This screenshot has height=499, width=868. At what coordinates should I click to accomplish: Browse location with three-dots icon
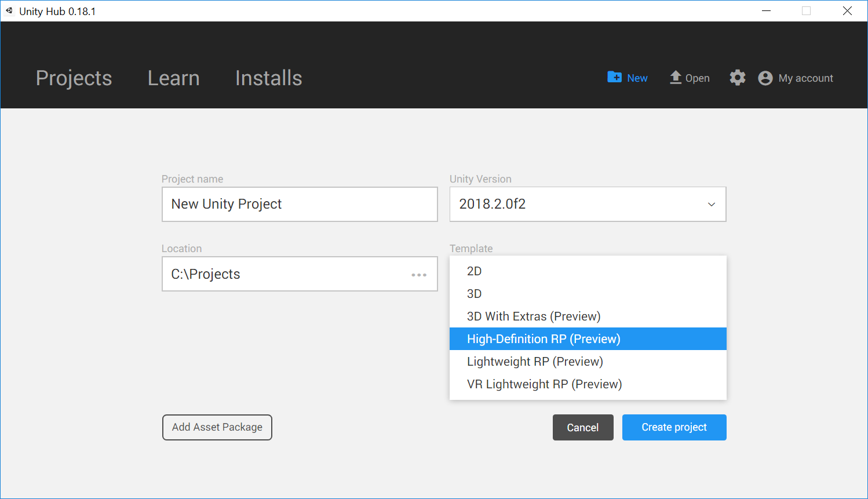coord(418,275)
